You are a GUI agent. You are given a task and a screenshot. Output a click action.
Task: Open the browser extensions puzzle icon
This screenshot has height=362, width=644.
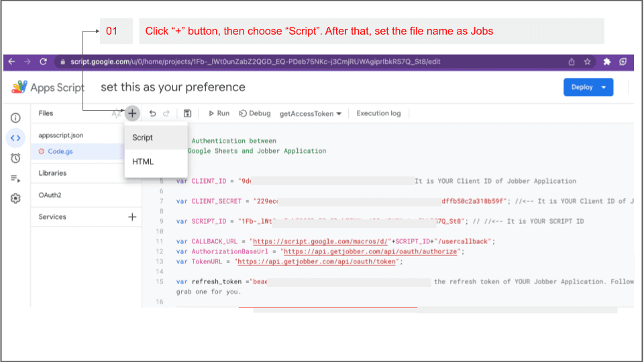(606, 62)
